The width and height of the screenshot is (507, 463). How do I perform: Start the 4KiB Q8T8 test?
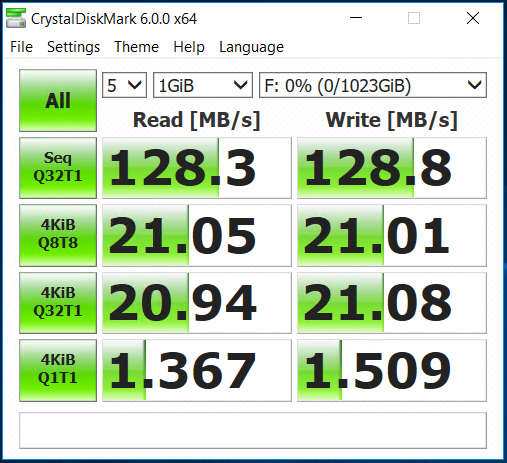58,235
